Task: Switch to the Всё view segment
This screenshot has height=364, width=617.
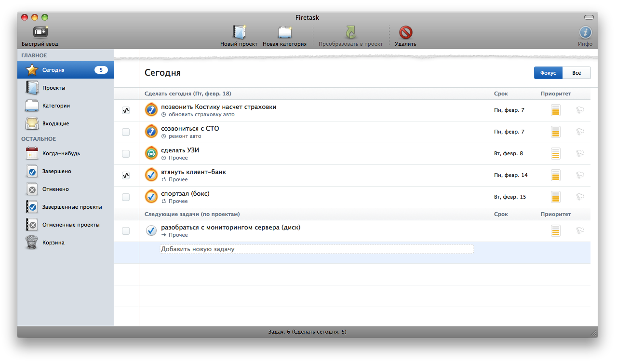Action: [577, 73]
